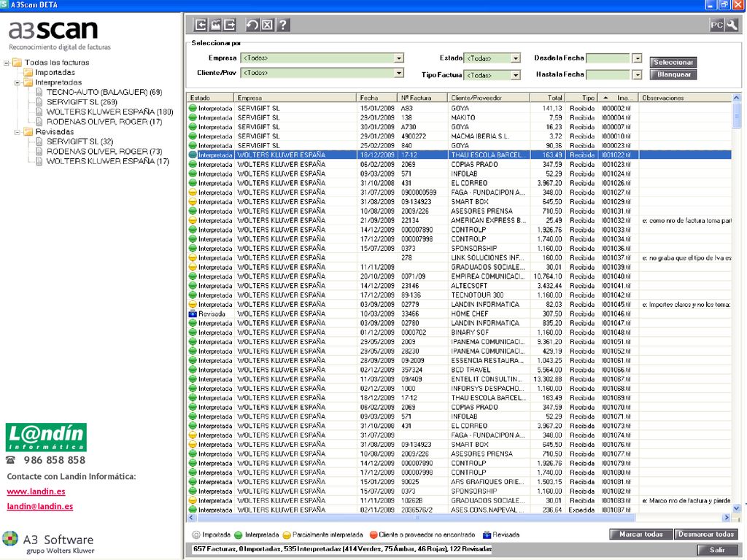747x560 pixels.
Task: Open configuration with the wrench icon
Action: click(731, 26)
